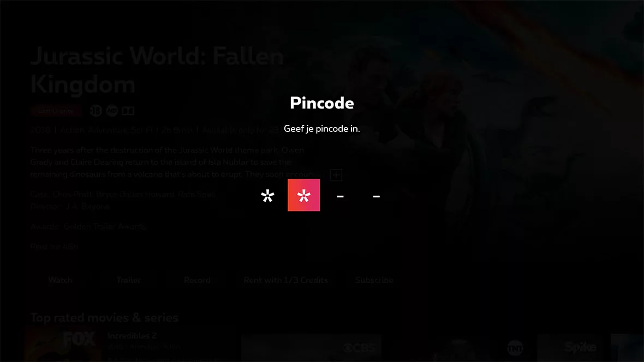Select the dimmed Watch button
Screen dimensions: 644x362
click(x=61, y=280)
